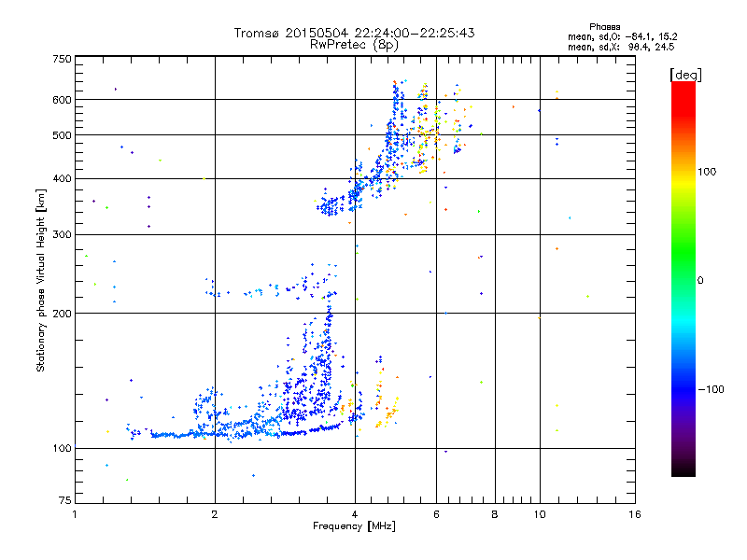Click the height axis label "500"
The height and width of the screenshot is (560, 747).
pos(62,135)
